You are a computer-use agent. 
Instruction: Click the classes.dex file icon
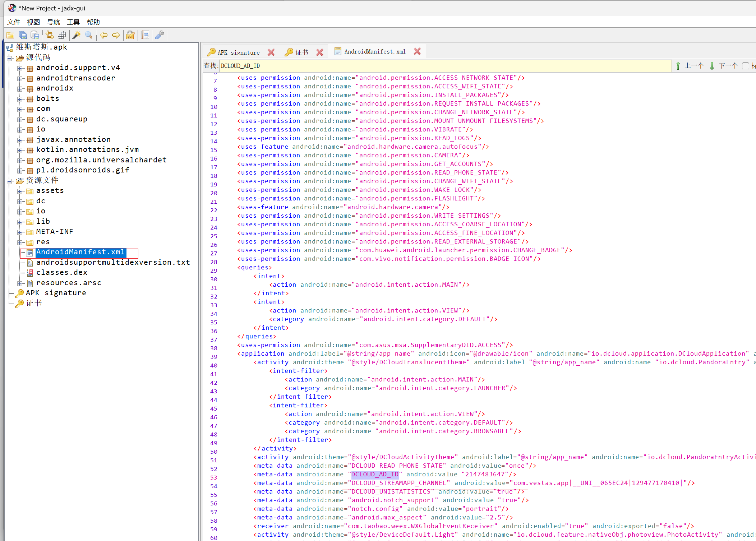pos(30,273)
